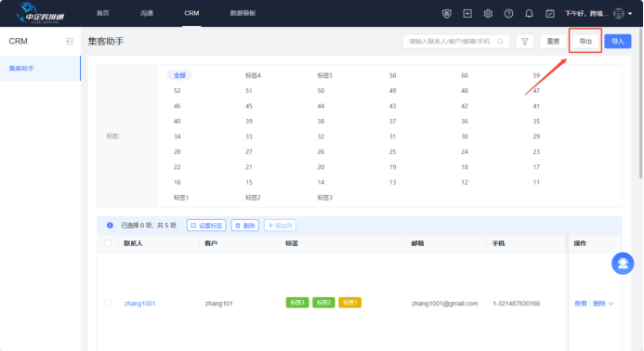This screenshot has width=644, height=351.
Task: Click search magnifier in contact search box
Action: [x=500, y=41]
